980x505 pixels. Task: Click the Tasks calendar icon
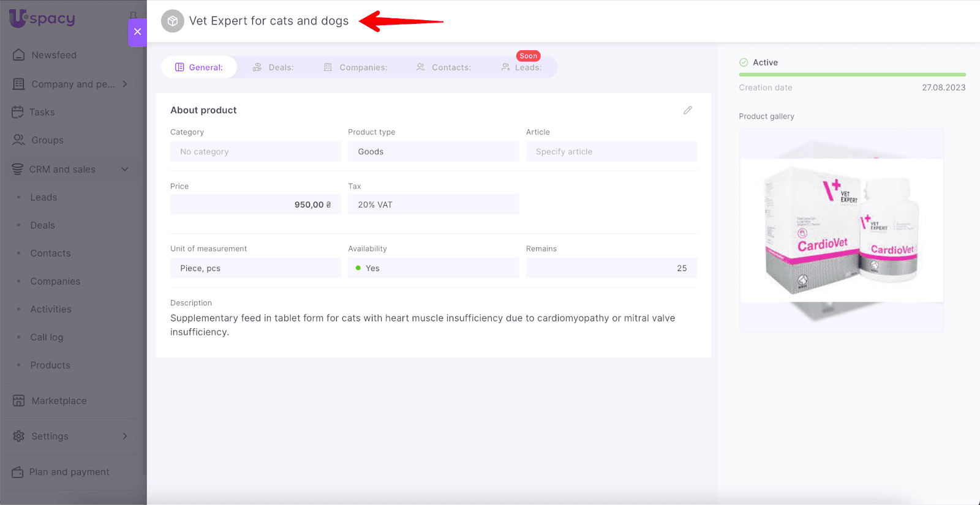pyautogui.click(x=18, y=112)
